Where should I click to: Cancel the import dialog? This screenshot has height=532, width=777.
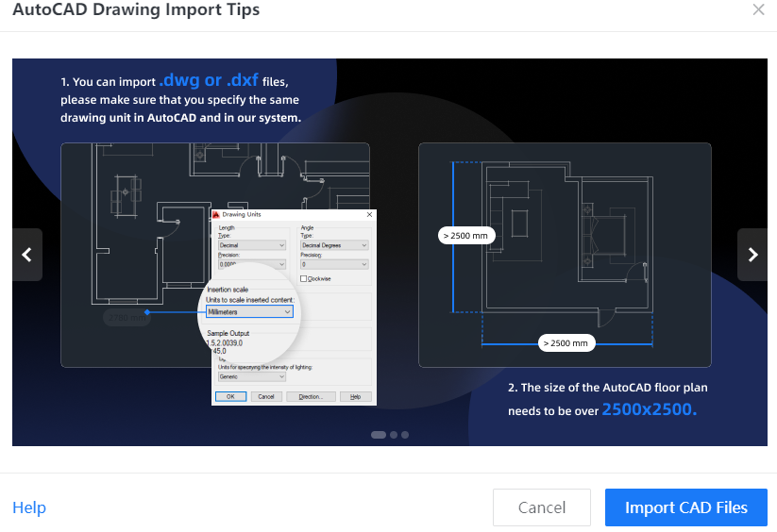(x=542, y=507)
